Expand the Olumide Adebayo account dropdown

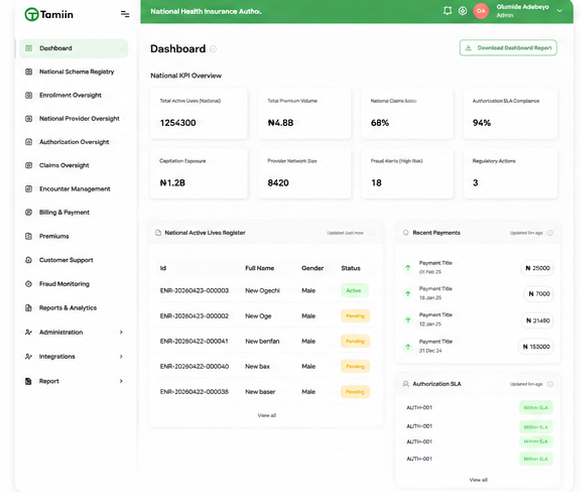pyautogui.click(x=560, y=11)
